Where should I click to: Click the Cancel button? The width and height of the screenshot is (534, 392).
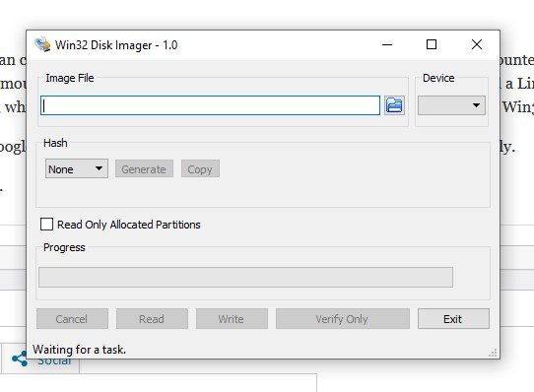pos(72,319)
